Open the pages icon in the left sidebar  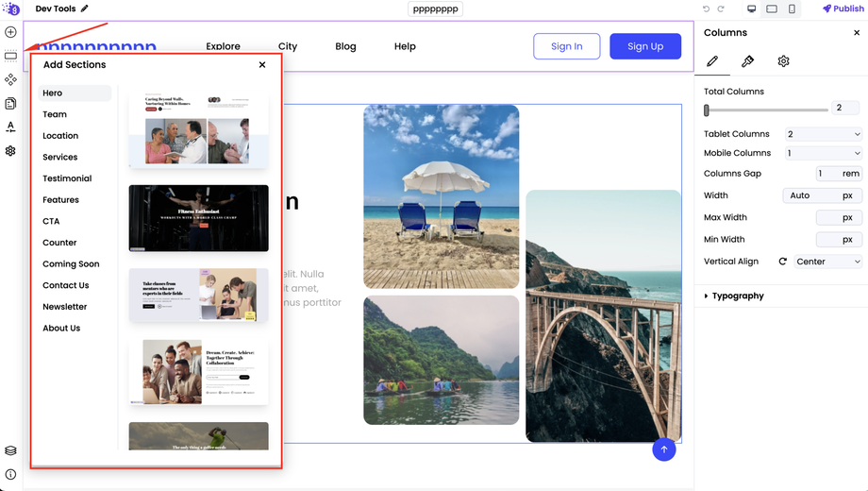[10, 103]
